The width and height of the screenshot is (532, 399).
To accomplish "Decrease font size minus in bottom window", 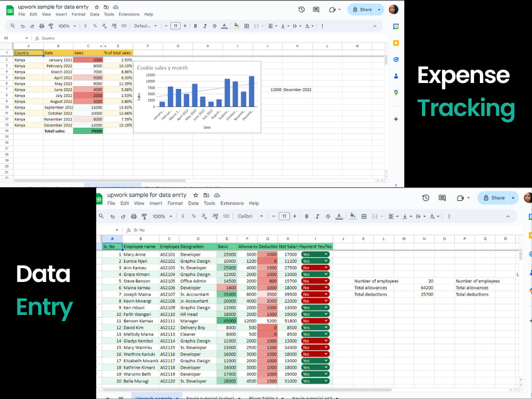I will click(x=273, y=216).
